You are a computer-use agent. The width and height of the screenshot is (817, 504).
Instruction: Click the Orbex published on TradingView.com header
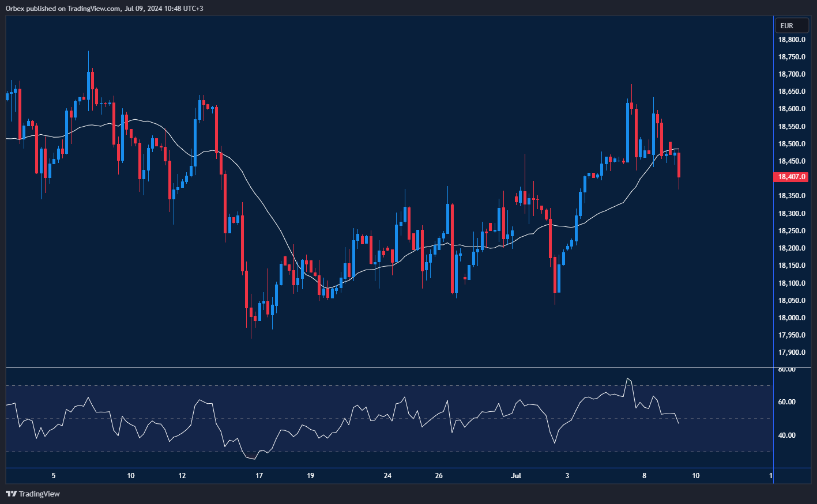(104, 8)
